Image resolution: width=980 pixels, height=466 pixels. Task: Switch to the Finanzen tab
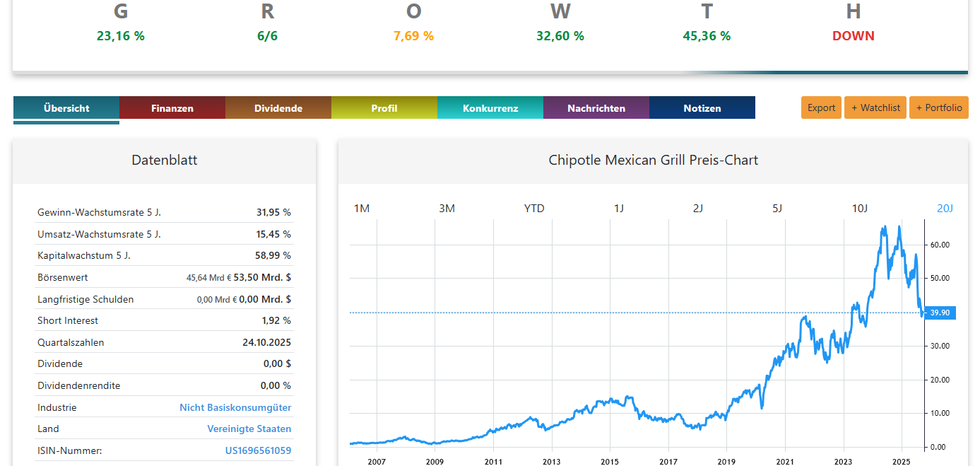[172, 108]
